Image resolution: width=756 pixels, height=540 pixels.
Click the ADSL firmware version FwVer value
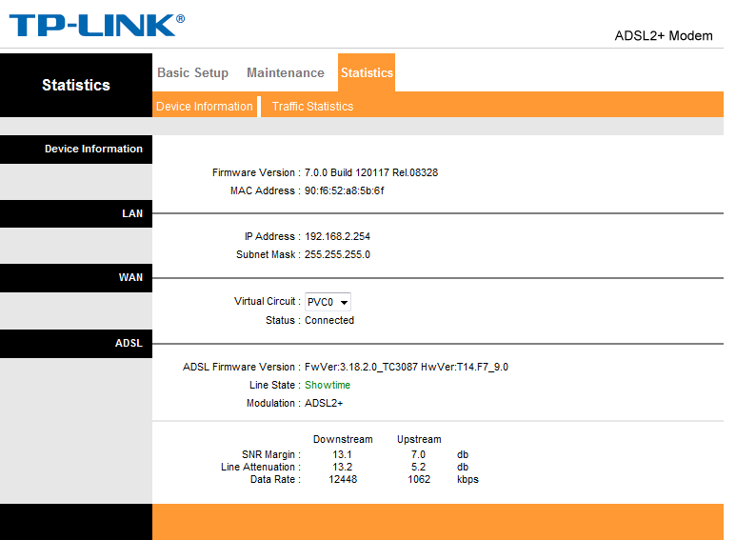407,367
